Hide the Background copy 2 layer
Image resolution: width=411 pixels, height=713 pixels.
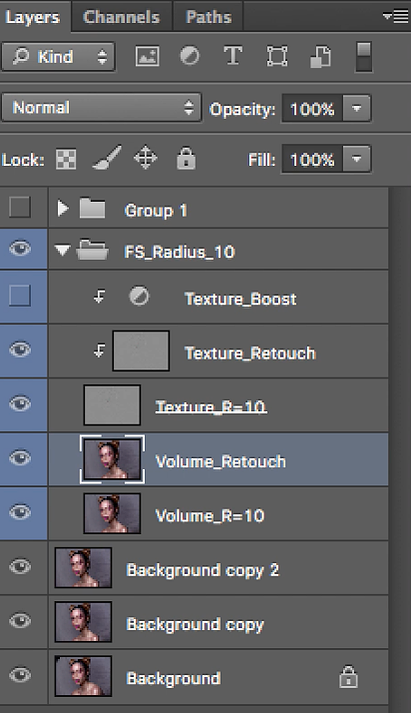tap(20, 566)
